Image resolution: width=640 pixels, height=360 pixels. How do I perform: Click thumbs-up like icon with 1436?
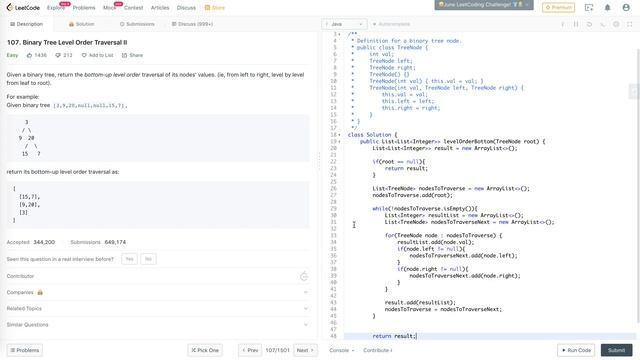(x=29, y=55)
